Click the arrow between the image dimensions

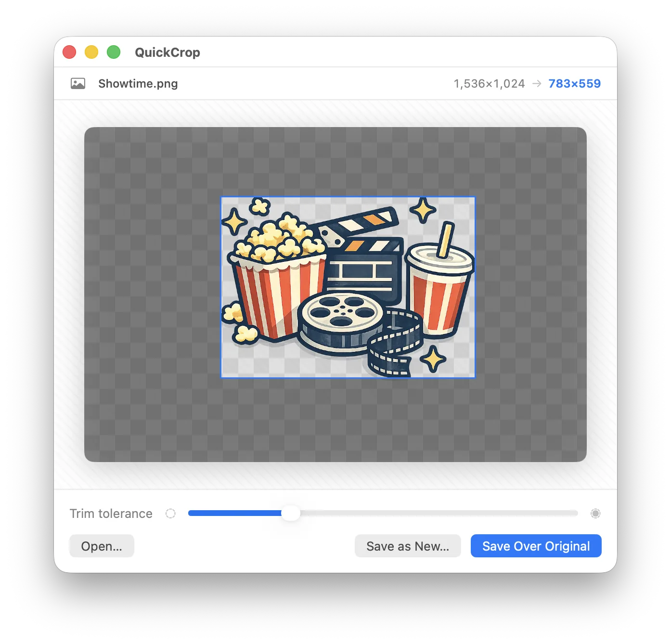pos(537,84)
